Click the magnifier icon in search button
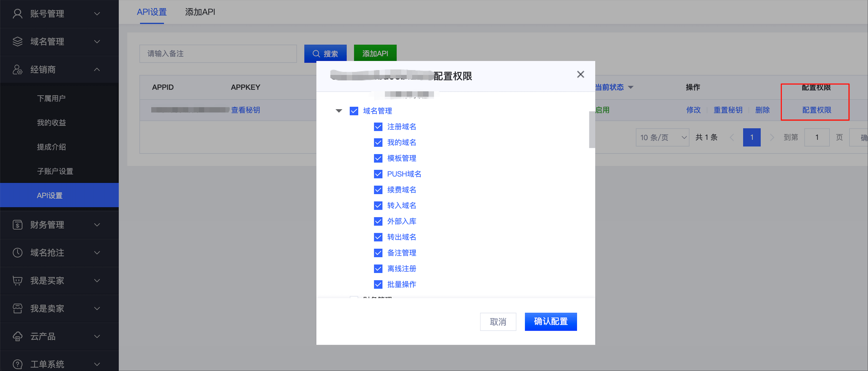Image resolution: width=868 pixels, height=371 pixels. coord(316,54)
